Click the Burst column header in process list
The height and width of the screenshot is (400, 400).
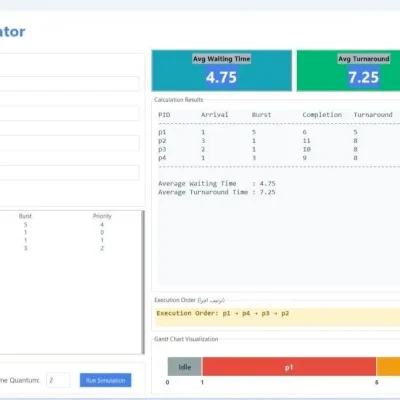(25, 216)
